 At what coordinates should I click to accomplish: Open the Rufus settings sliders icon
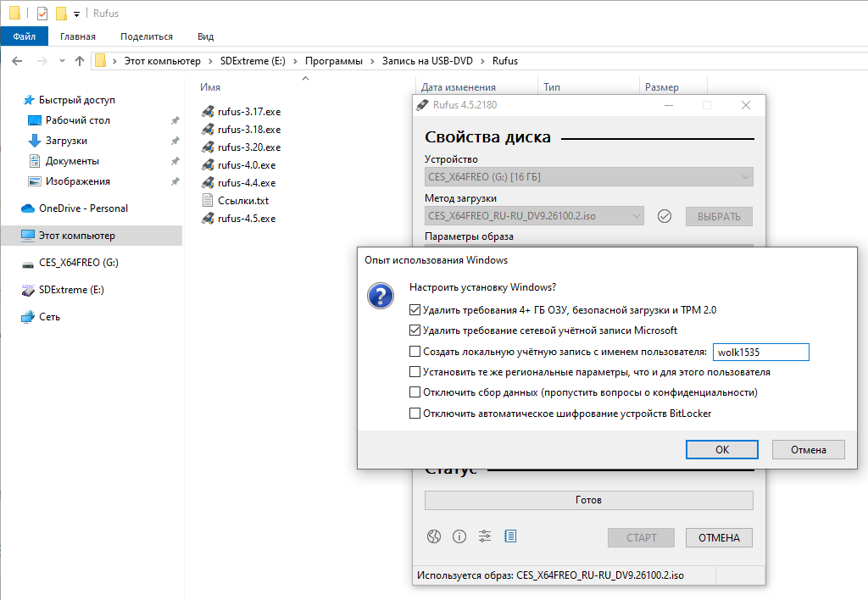point(485,536)
